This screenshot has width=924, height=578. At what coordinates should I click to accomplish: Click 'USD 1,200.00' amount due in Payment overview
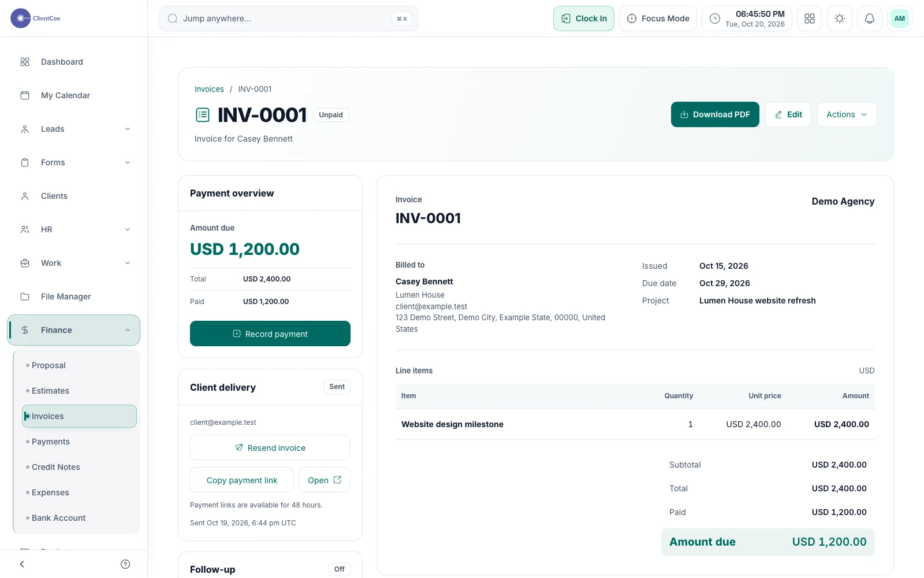coord(245,249)
